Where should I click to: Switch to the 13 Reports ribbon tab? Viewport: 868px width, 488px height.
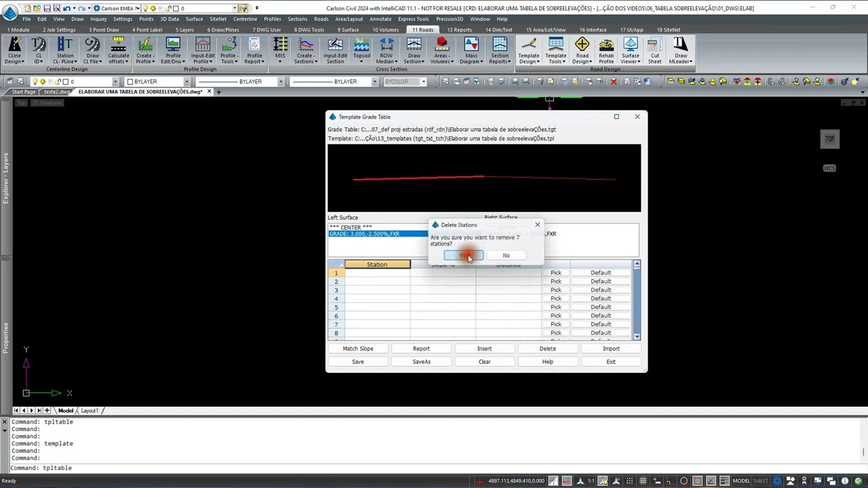[x=459, y=30]
